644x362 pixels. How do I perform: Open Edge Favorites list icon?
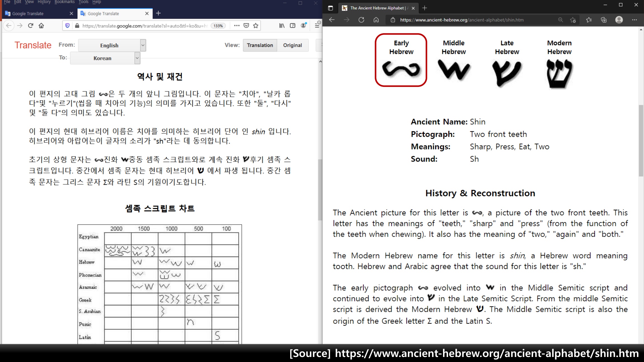[589, 20]
